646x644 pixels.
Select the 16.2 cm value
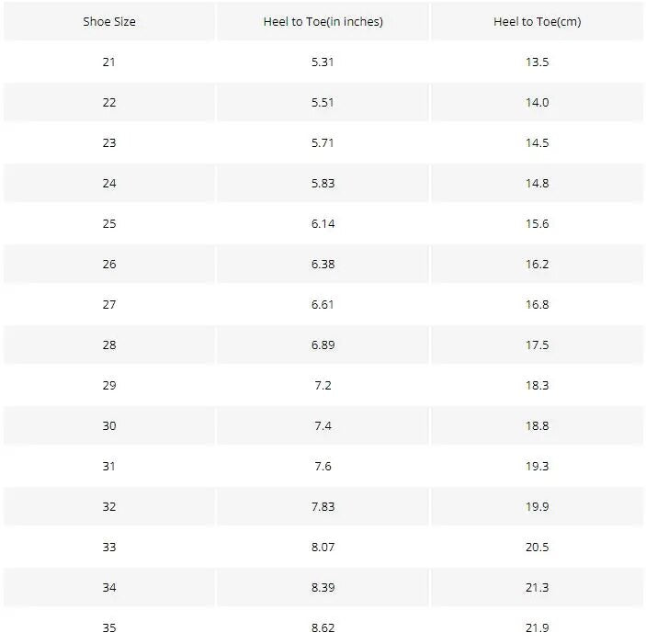click(x=537, y=265)
